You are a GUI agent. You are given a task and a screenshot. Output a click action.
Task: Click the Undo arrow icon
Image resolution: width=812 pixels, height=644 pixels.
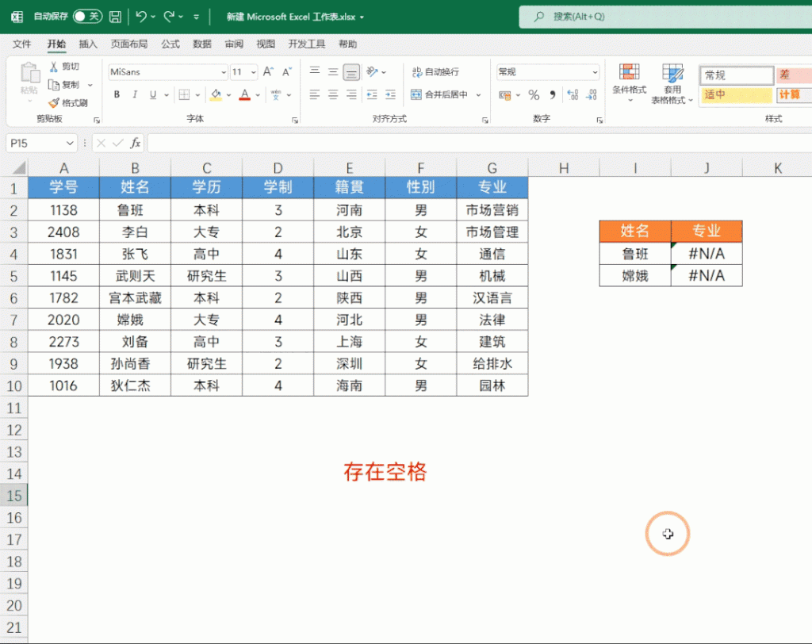[x=140, y=17]
